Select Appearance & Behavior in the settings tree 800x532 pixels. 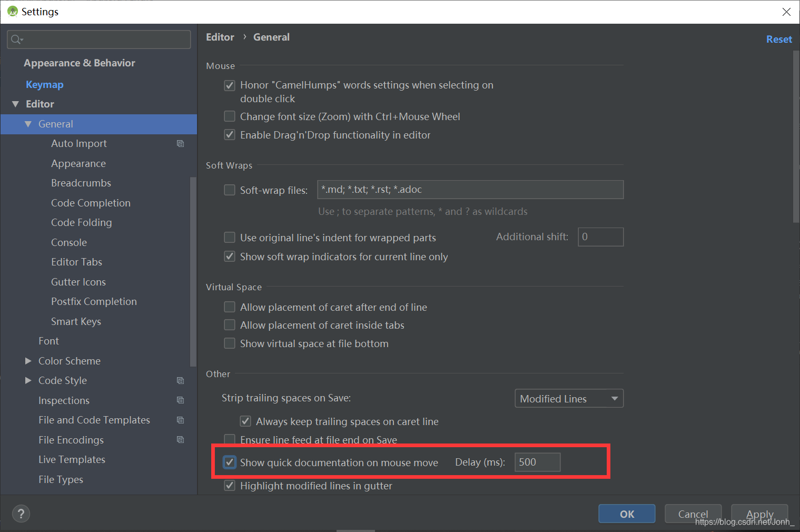(x=80, y=63)
